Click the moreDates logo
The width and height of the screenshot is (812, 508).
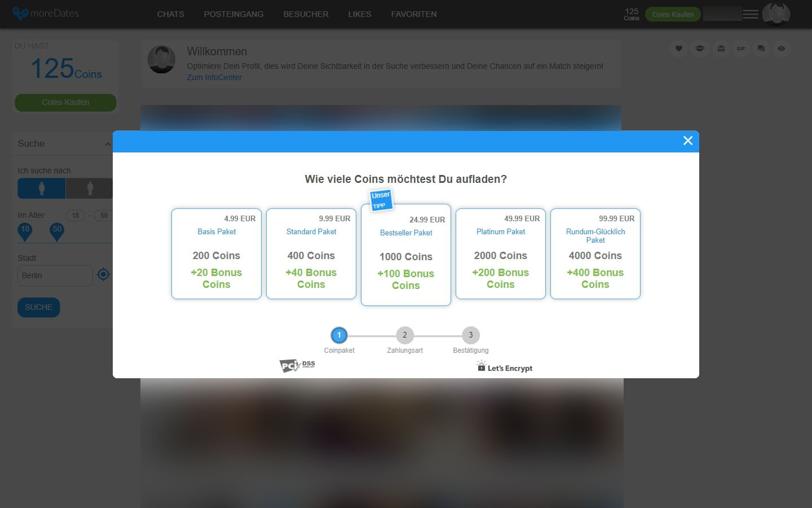coord(45,13)
